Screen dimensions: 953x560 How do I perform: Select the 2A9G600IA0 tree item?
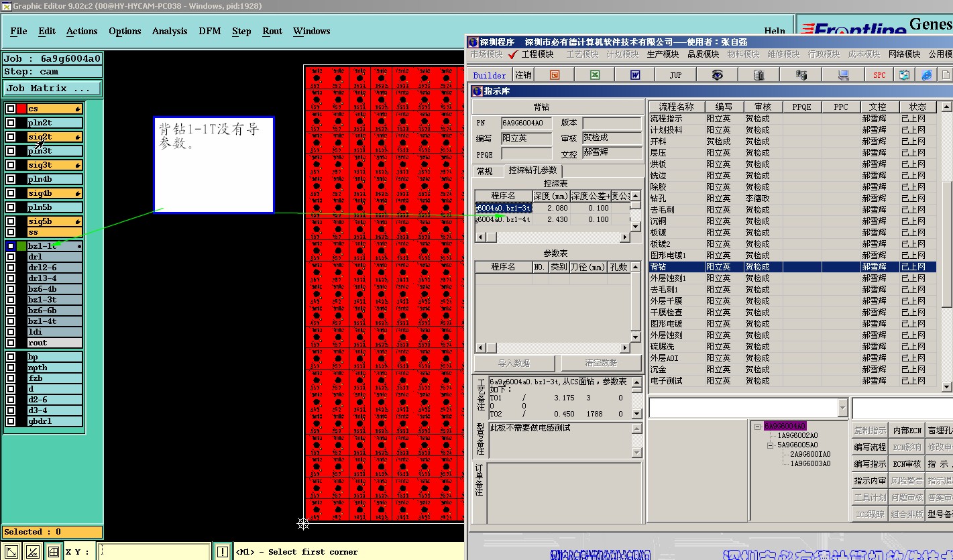pos(810,454)
